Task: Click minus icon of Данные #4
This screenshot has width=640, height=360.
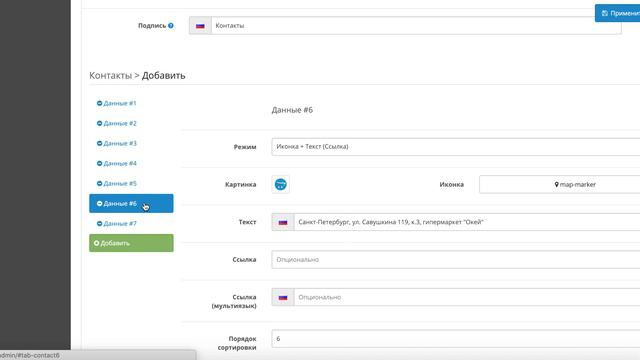Action: click(x=99, y=163)
